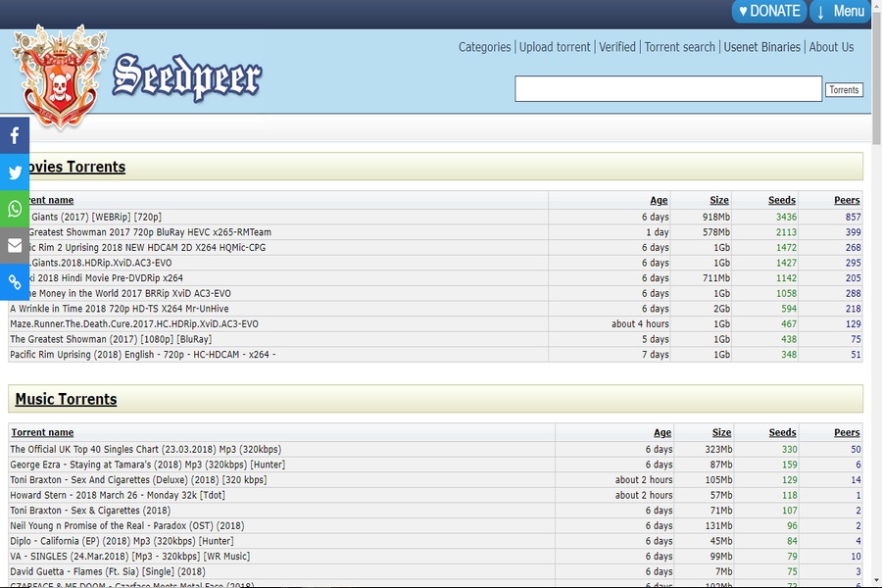Open Neil Young Paradox OST torrent

(x=127, y=525)
